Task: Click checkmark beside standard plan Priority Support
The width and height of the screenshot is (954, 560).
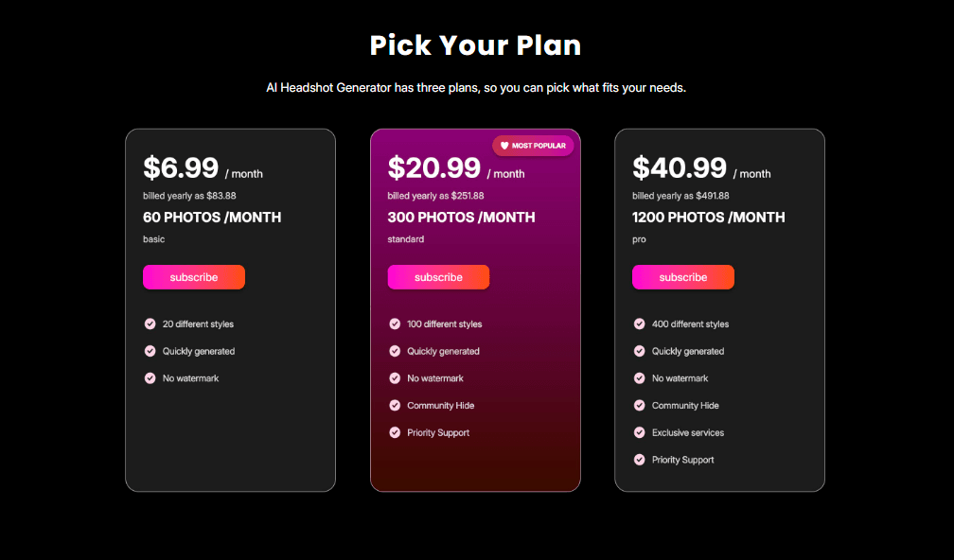Action: (x=395, y=432)
